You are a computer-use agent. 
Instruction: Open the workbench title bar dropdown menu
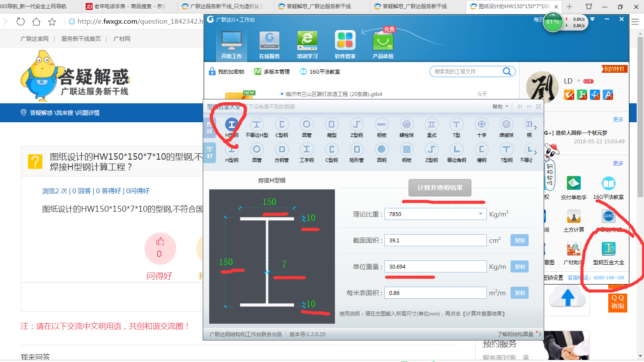pyautogui.click(x=592, y=19)
